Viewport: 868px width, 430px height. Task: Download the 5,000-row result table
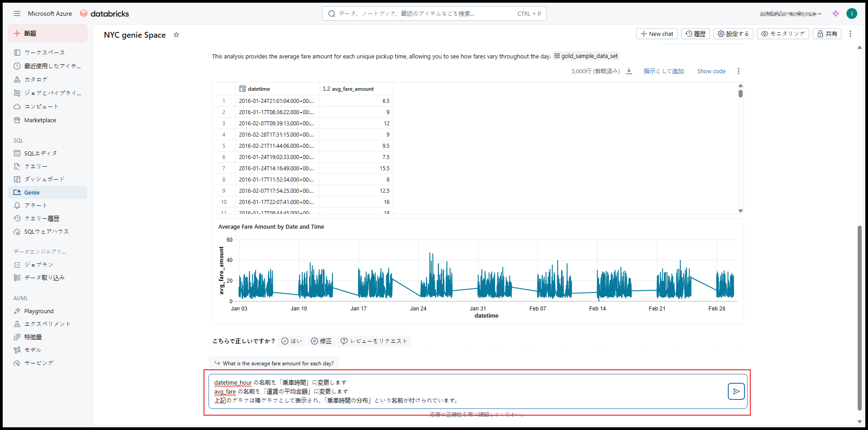coord(629,71)
